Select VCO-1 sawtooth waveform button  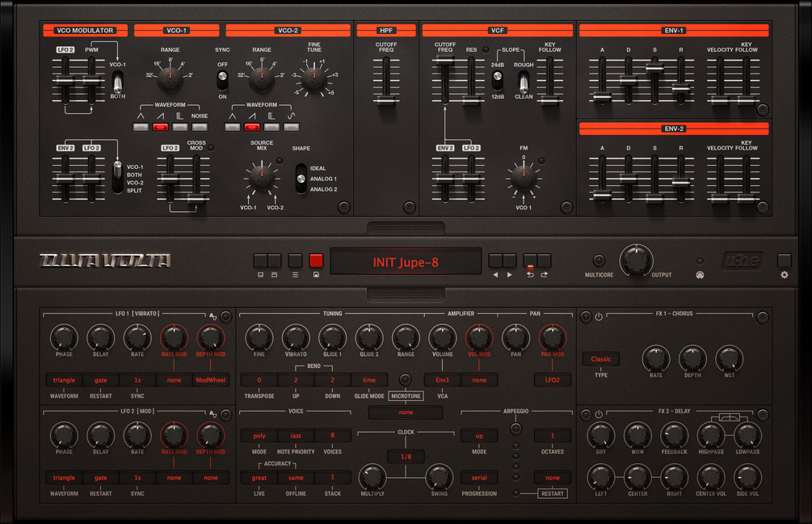click(161, 127)
